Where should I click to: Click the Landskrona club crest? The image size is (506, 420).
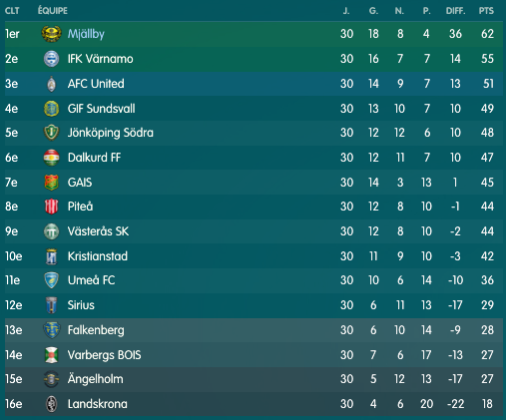(x=51, y=404)
